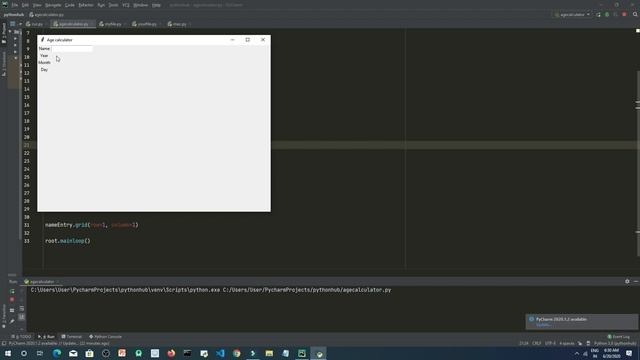Open Google Chrome from taskbar
The height and width of the screenshot is (360, 640).
[x=237, y=353]
